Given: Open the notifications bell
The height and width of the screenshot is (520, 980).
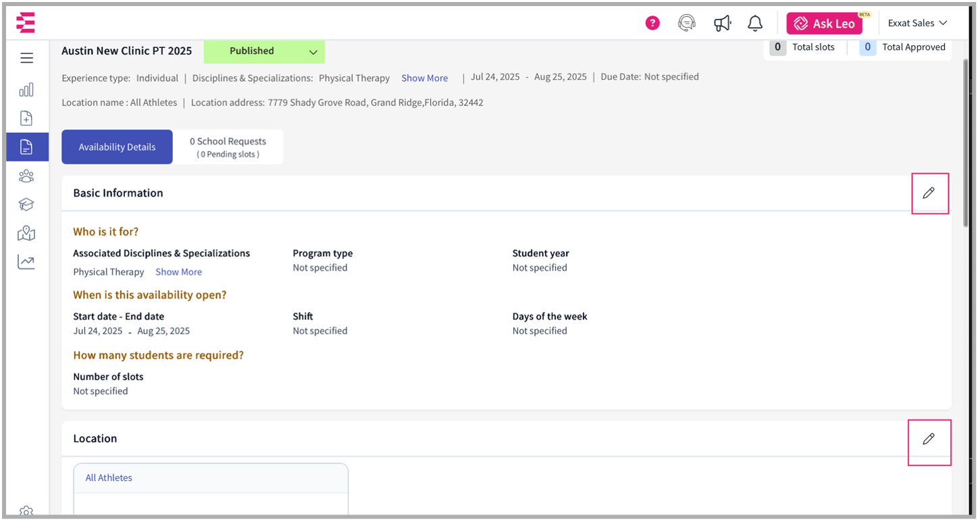Looking at the screenshot, I should 755,24.
